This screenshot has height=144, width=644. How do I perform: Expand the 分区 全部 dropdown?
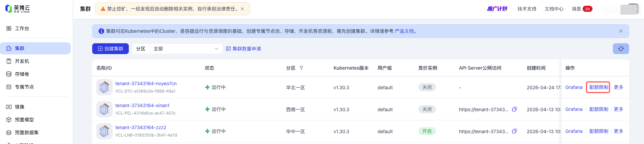186,49
